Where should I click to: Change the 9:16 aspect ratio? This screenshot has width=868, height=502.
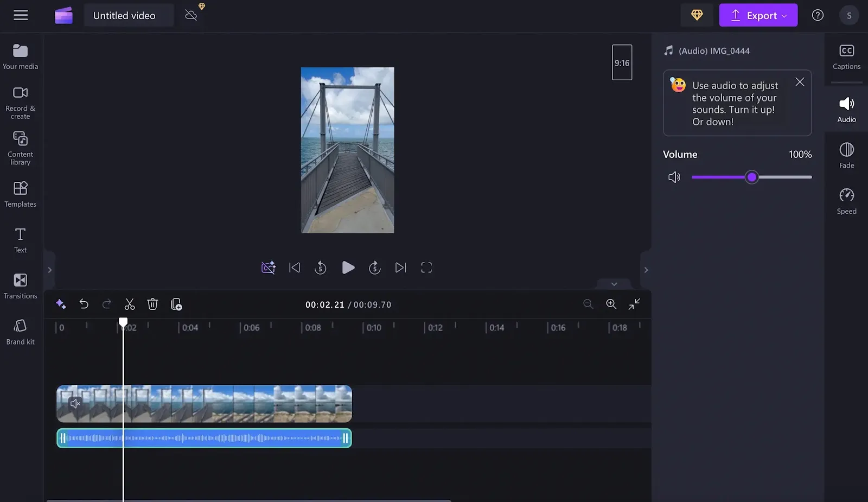622,62
